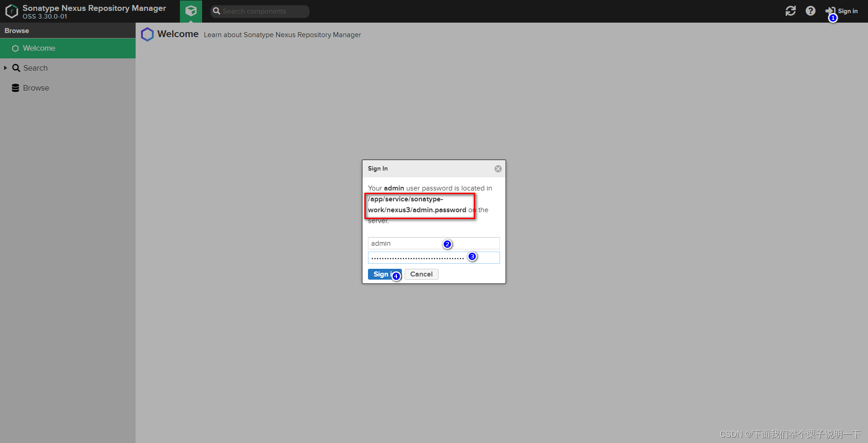Viewport: 868px width, 443px height.
Task: Click the Sonatype Nexus logo icon
Action: coord(11,11)
